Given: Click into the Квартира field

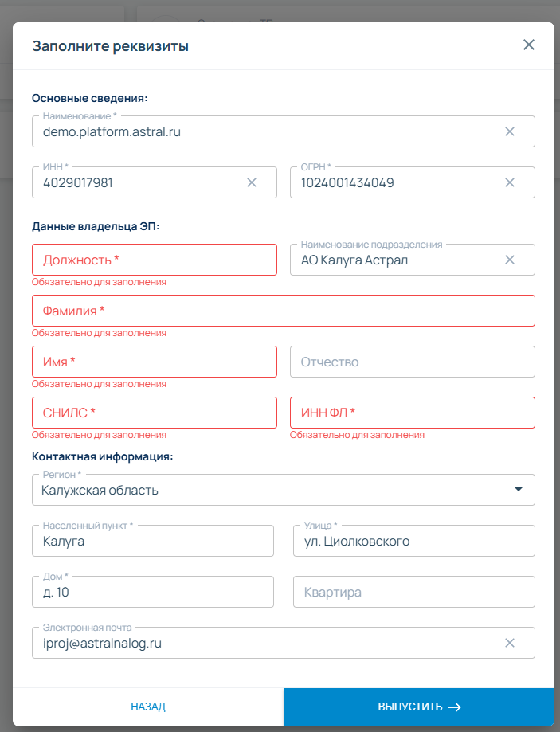Looking at the screenshot, I should pyautogui.click(x=414, y=592).
